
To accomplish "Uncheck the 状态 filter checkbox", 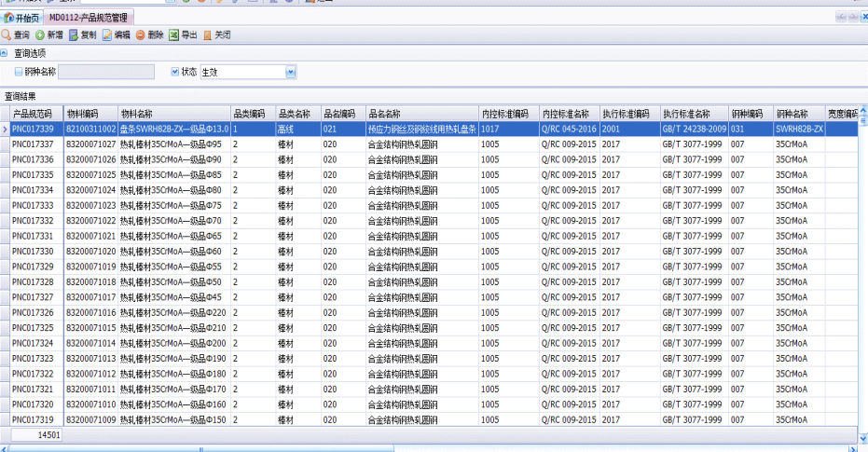I will coord(175,72).
